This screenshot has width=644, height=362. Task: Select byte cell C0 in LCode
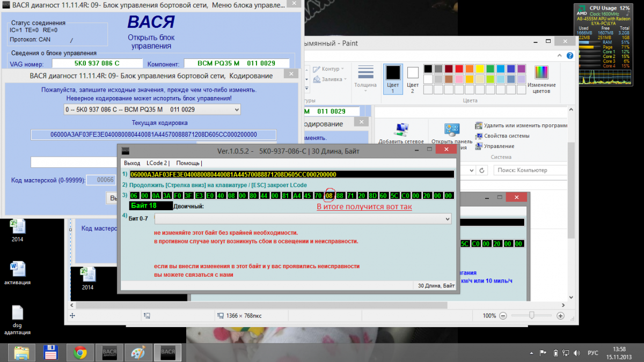click(405, 195)
